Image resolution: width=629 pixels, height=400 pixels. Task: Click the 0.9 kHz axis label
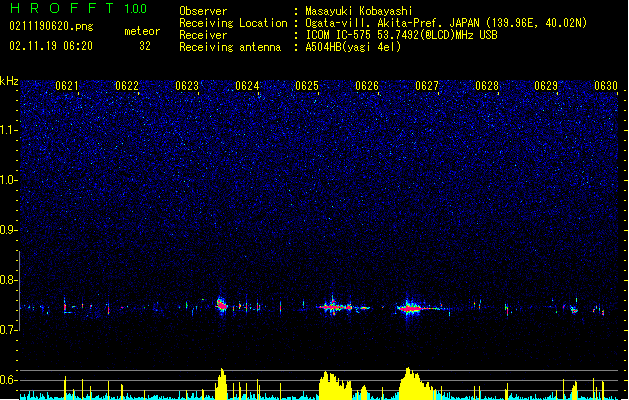(x=9, y=230)
